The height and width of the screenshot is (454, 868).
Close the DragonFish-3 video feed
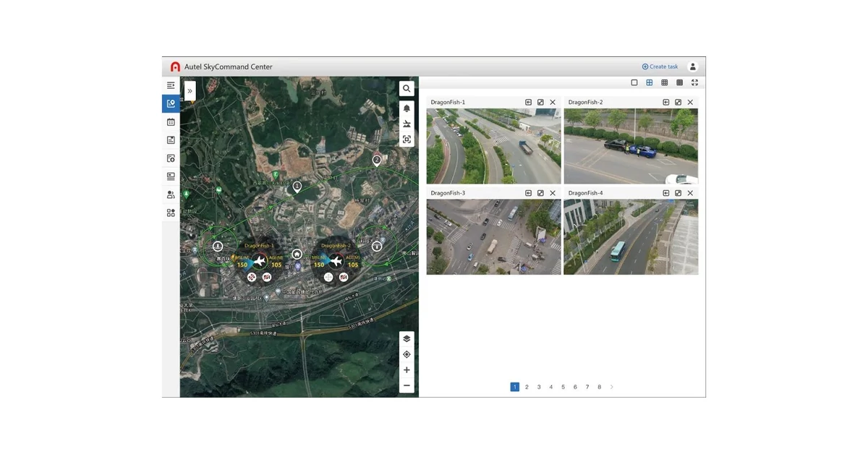coord(553,193)
